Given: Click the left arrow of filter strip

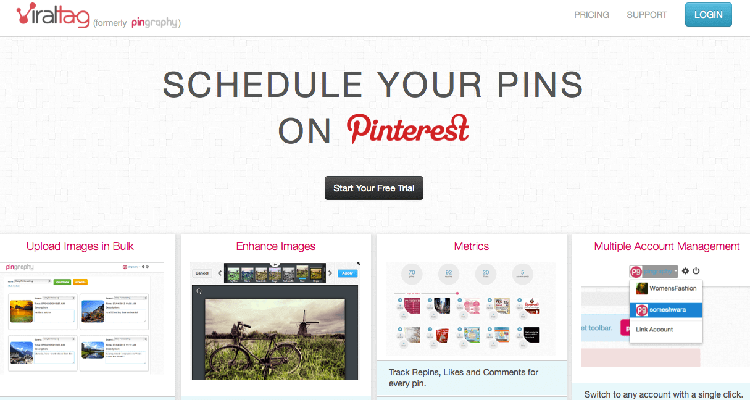Looking at the screenshot, I should click(219, 272).
